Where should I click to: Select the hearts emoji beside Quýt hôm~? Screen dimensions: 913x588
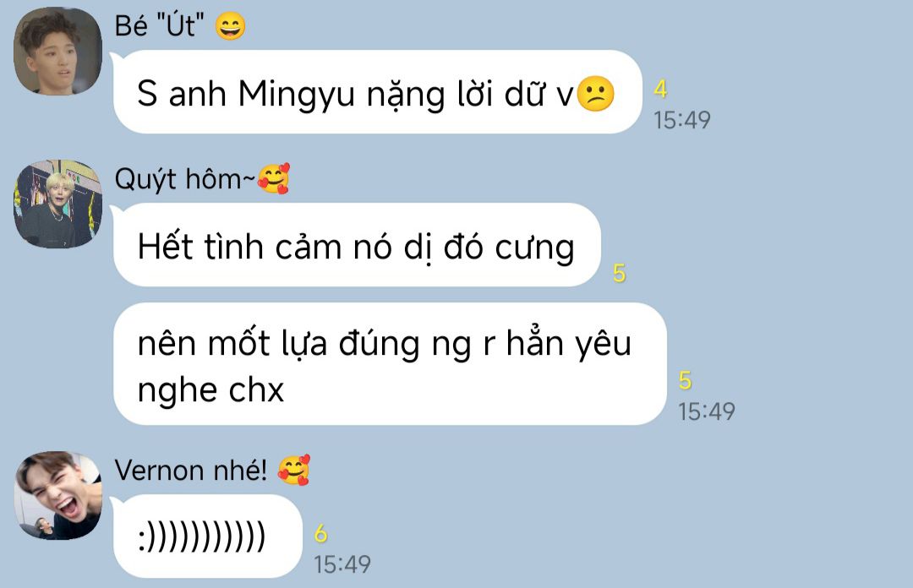(x=274, y=179)
